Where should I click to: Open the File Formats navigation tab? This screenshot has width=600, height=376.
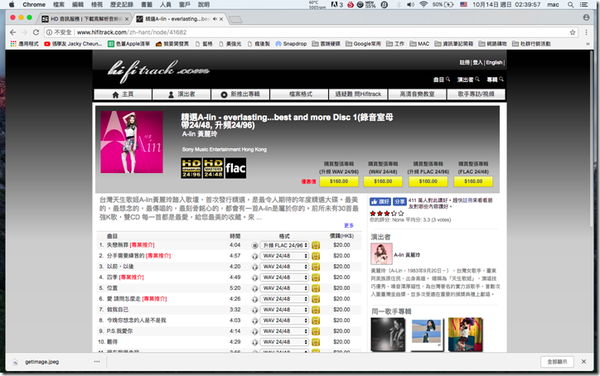299,94
